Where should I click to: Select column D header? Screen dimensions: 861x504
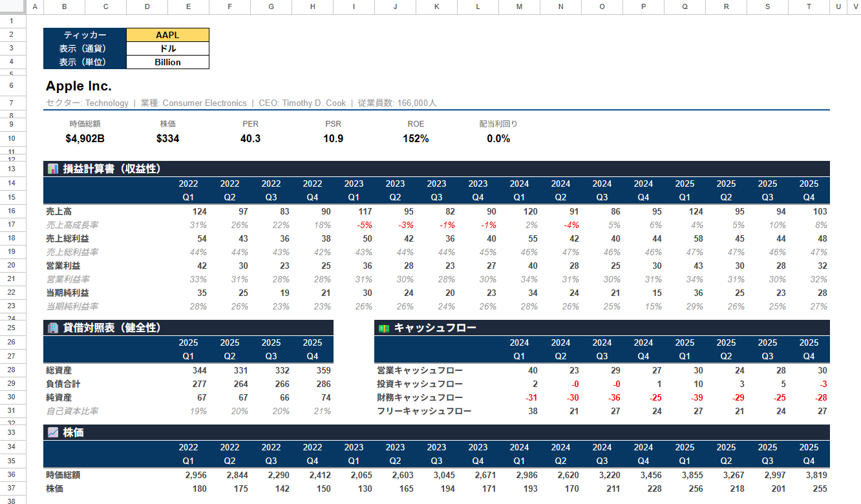point(147,6)
